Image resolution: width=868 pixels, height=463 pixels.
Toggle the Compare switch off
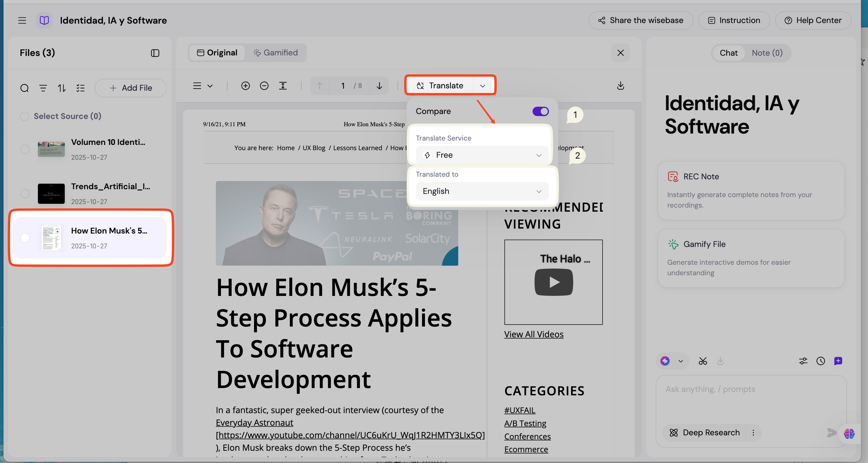pos(540,111)
